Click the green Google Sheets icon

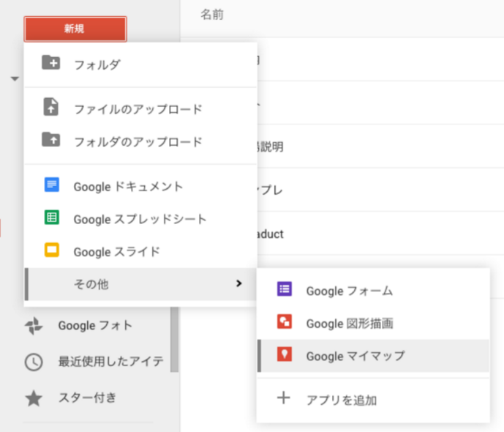coord(51,217)
